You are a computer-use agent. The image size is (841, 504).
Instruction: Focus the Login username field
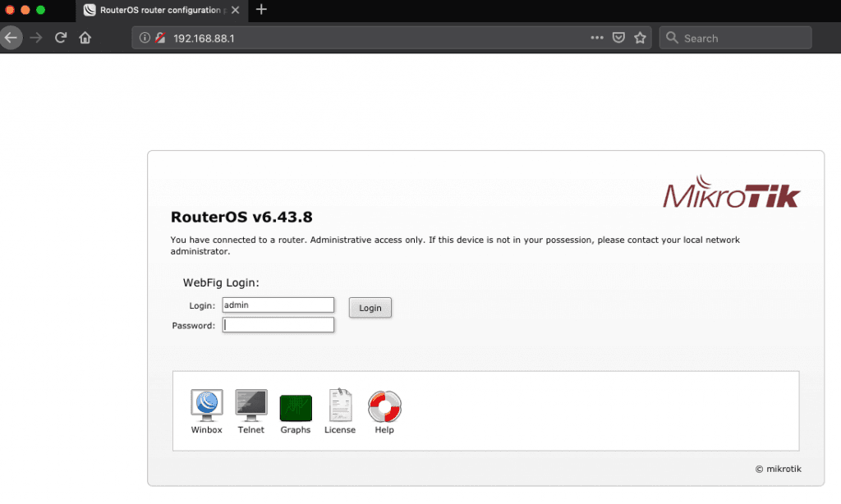(278, 305)
